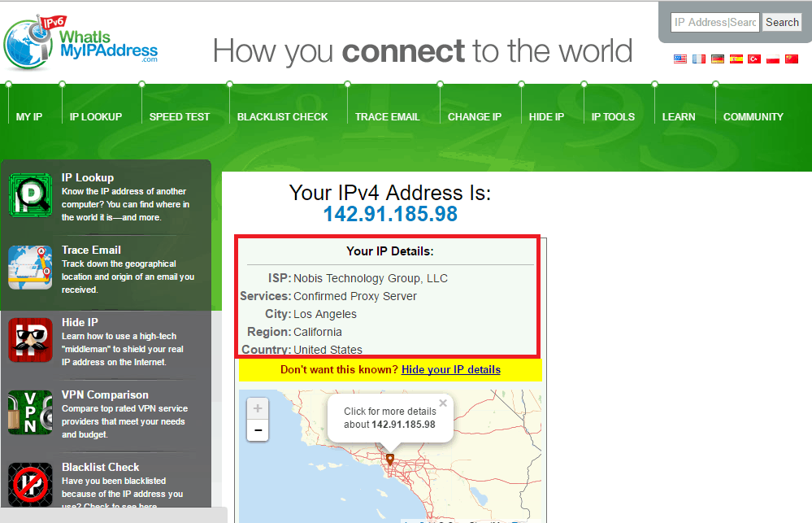The image size is (812, 523).
Task: Select the United States flag language
Action: pos(680,59)
